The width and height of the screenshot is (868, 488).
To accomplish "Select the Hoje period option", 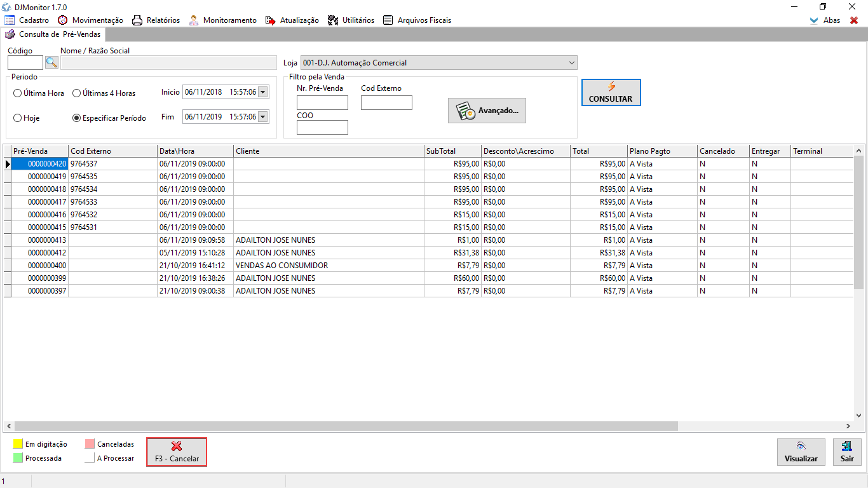I will coord(18,118).
